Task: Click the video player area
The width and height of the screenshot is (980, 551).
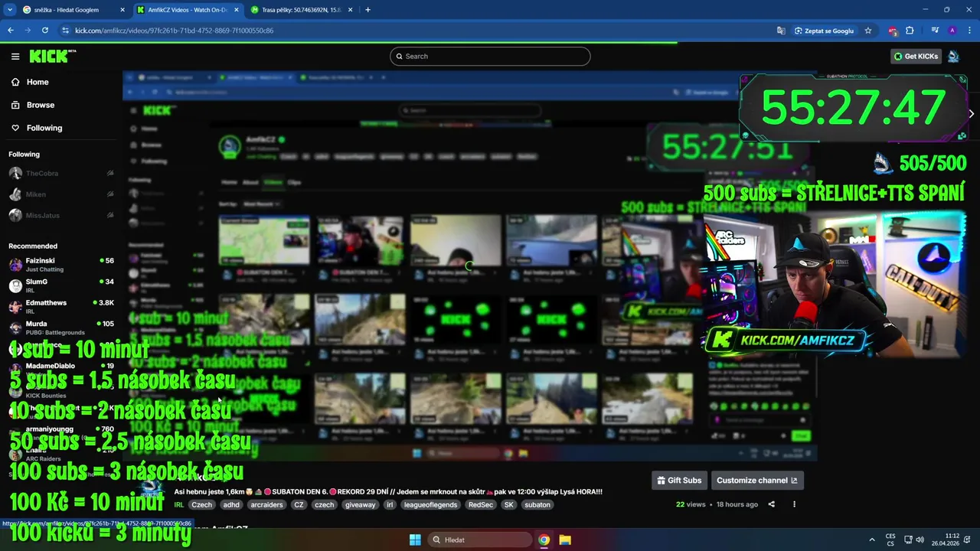Action: (469, 266)
